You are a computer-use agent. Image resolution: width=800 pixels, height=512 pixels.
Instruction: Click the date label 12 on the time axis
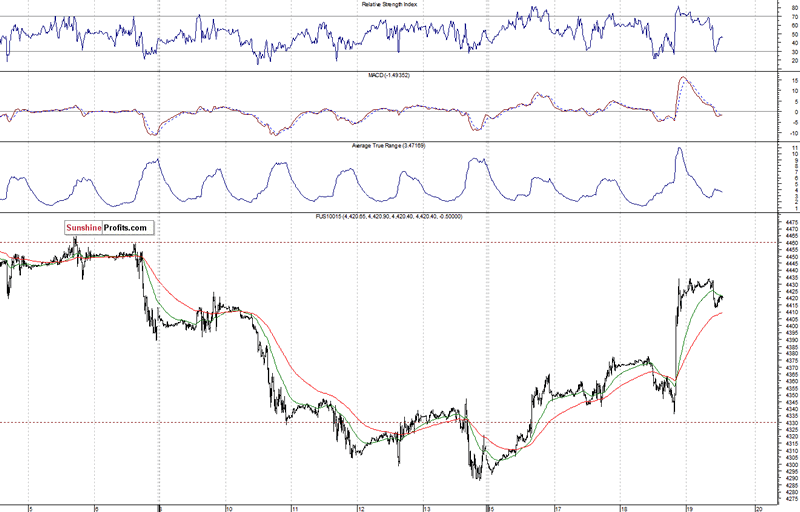pyautogui.click(x=360, y=507)
